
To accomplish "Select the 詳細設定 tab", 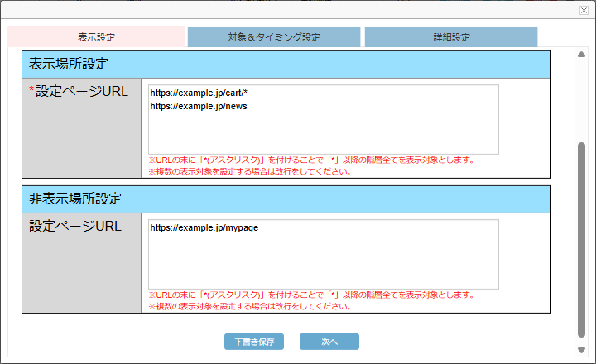I will click(451, 37).
